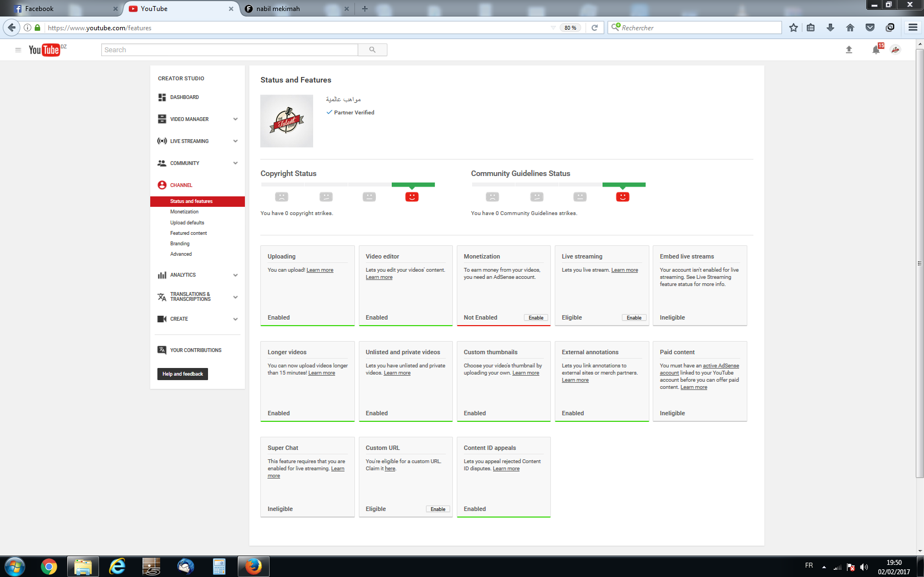
Task: Reload the page with refresh icon
Action: [x=594, y=28]
